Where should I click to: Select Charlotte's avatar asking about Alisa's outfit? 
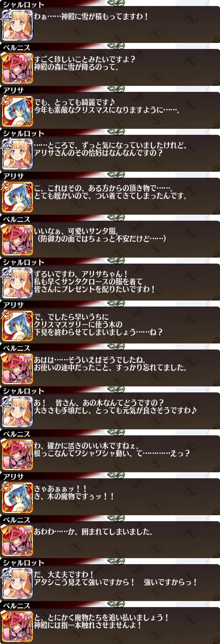coord(17,154)
